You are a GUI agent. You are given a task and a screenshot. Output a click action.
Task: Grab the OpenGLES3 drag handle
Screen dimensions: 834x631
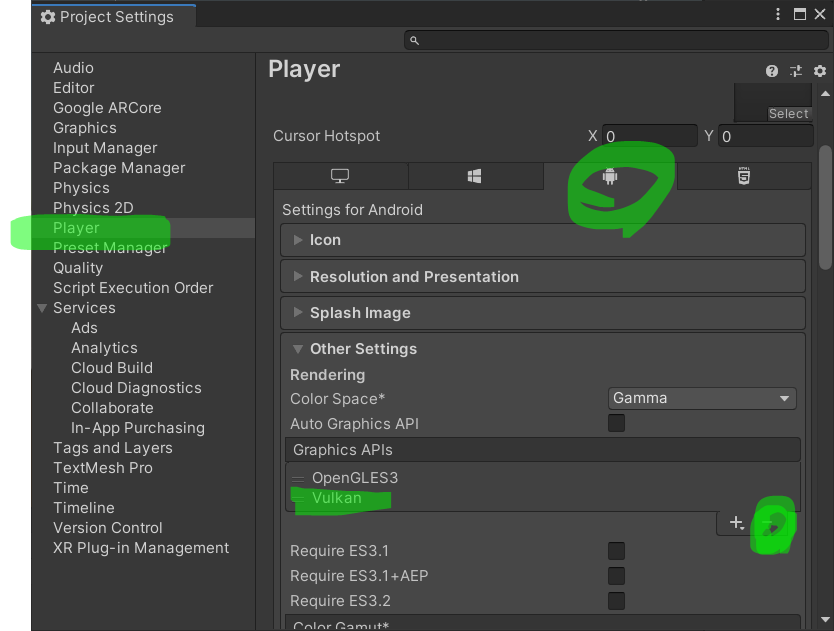pos(298,478)
